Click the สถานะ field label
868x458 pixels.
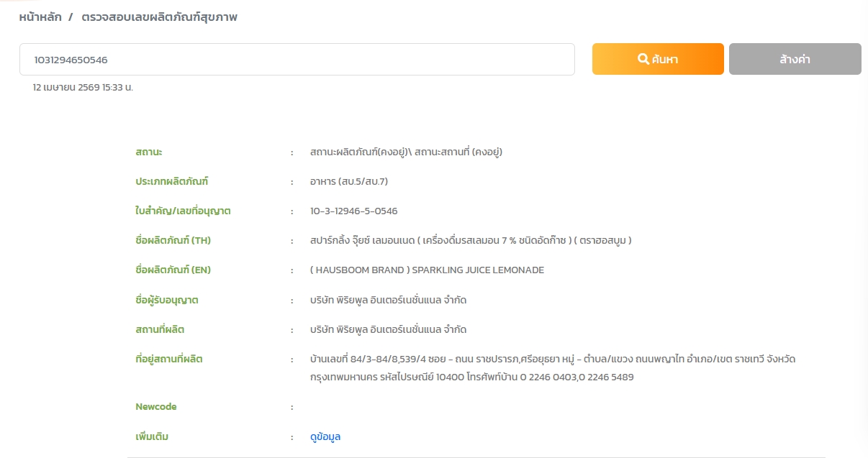(x=149, y=152)
